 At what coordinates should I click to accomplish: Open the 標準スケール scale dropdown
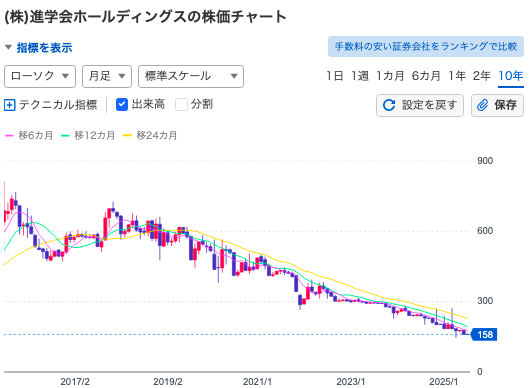[x=191, y=76]
